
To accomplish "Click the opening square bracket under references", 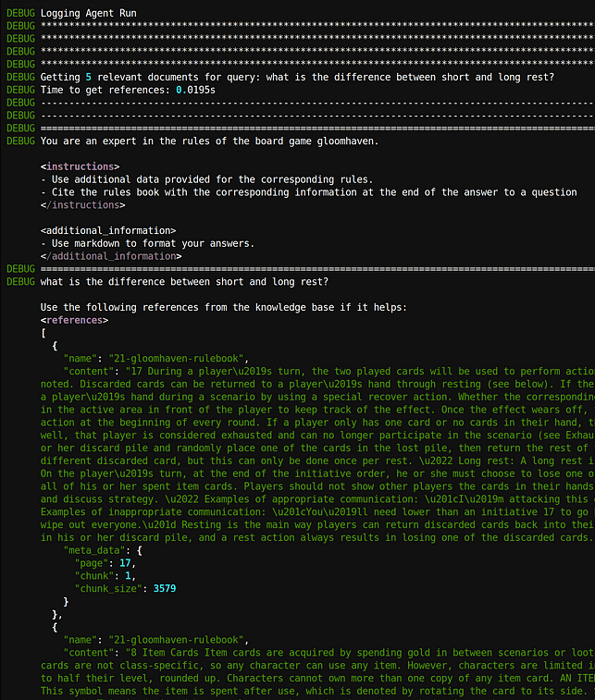I will 43,333.
